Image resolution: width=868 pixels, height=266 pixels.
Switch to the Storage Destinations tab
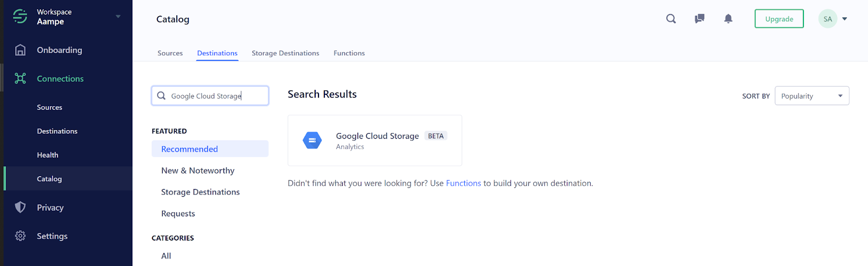click(x=285, y=53)
